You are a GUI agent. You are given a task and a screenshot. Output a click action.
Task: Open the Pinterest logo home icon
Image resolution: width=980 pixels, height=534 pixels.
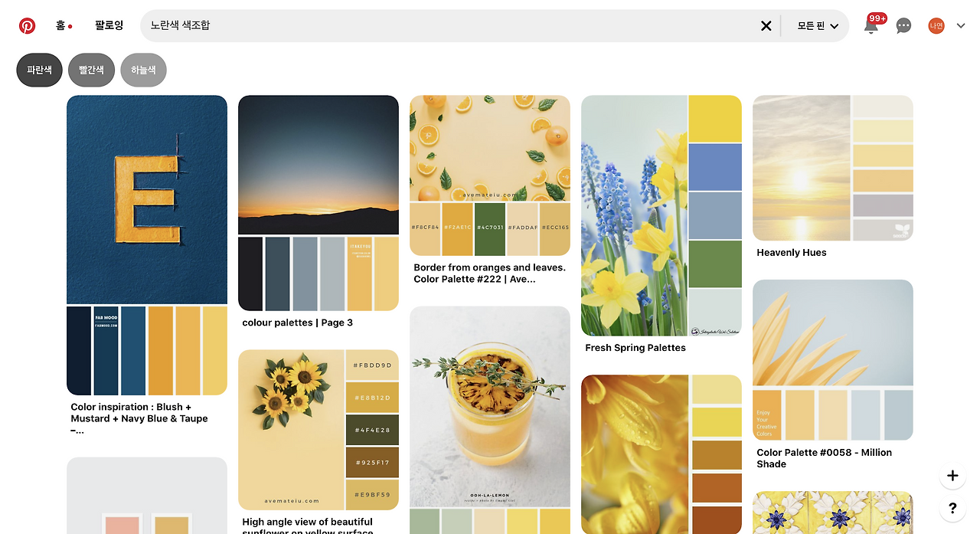point(27,25)
